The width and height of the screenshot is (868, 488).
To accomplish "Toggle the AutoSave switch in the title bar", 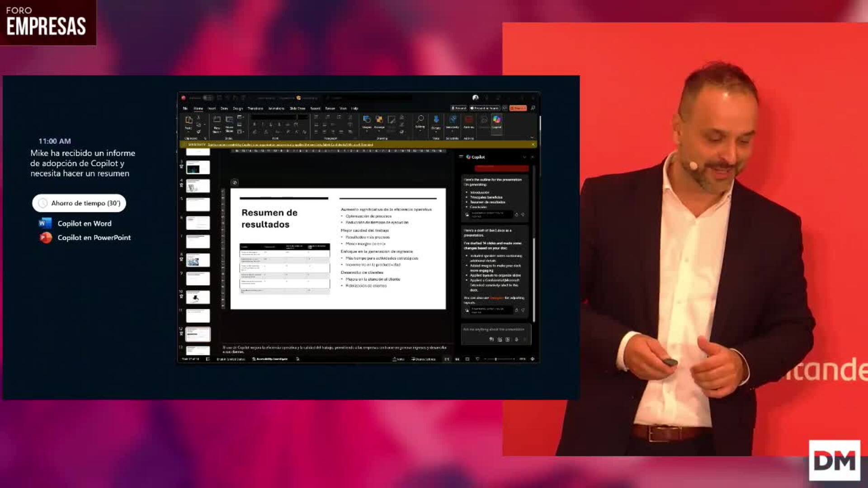I will tap(208, 98).
